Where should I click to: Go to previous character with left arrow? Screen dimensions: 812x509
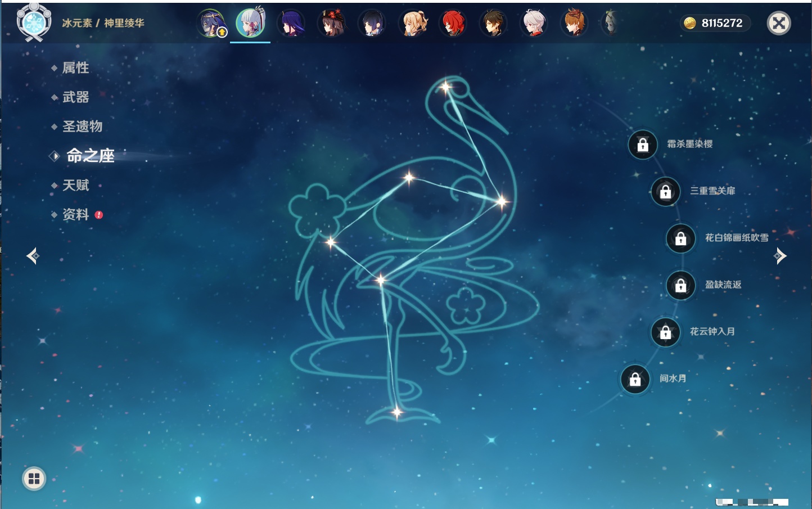click(x=33, y=256)
